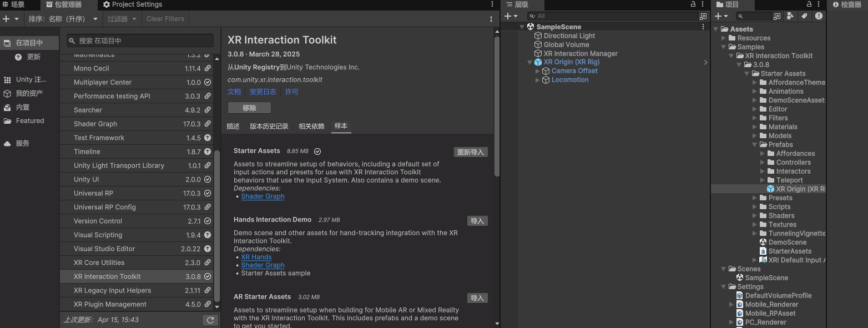This screenshot has height=328, width=868.
Task: Click the Directional Light cube icon
Action: tap(538, 36)
